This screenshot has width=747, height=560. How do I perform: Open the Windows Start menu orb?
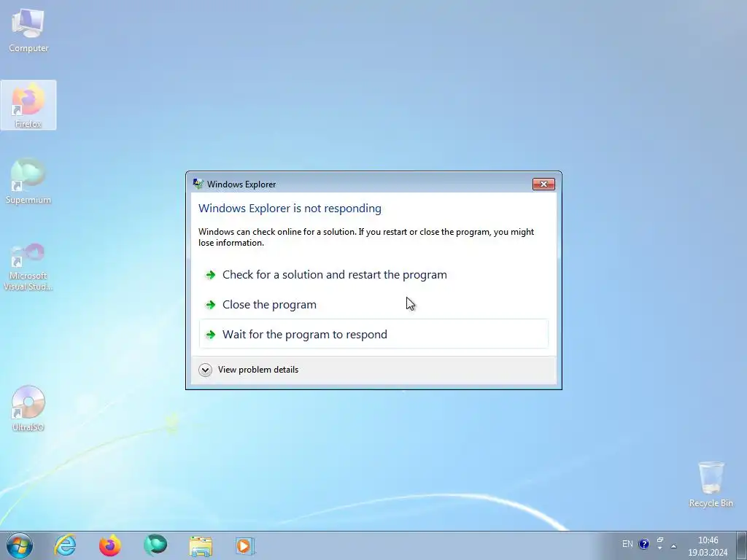20,545
